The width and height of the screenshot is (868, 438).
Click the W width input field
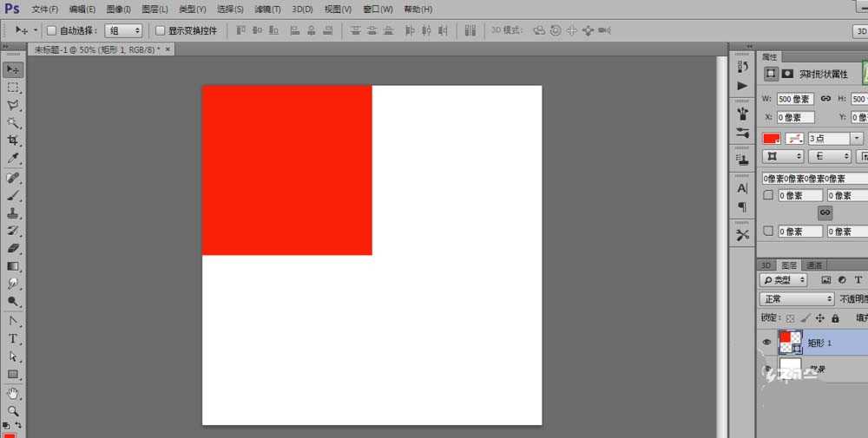click(795, 99)
